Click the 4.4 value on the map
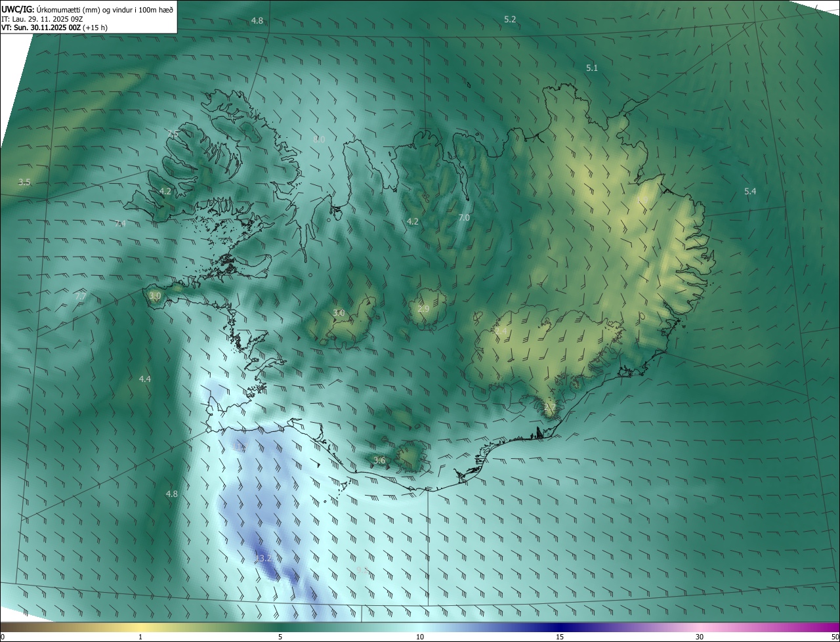Viewport: 840px width, 642px height. tap(145, 379)
